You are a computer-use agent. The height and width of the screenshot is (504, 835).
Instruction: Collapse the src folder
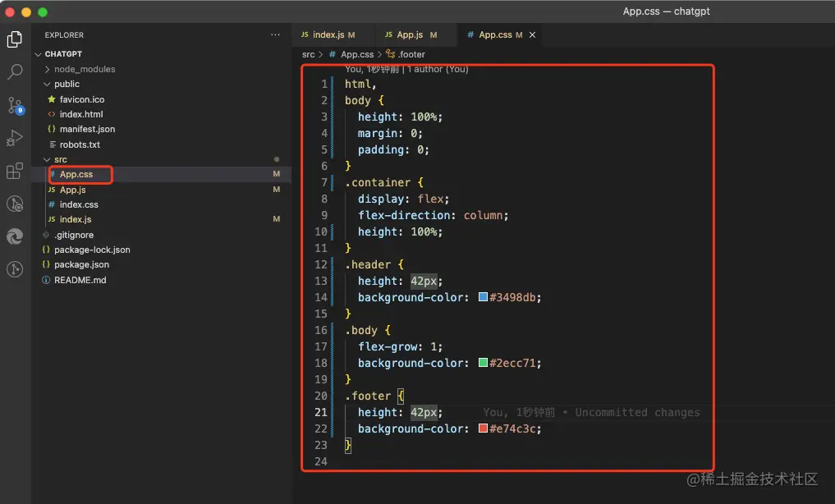click(x=48, y=160)
